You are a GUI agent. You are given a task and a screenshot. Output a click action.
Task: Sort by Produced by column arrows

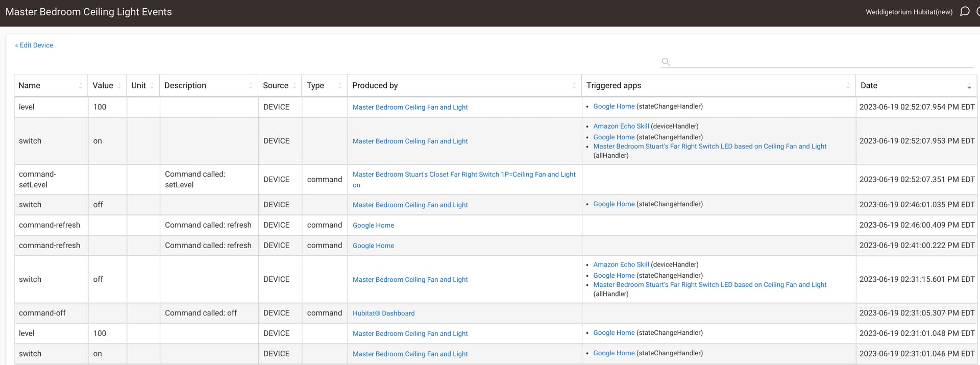(574, 86)
